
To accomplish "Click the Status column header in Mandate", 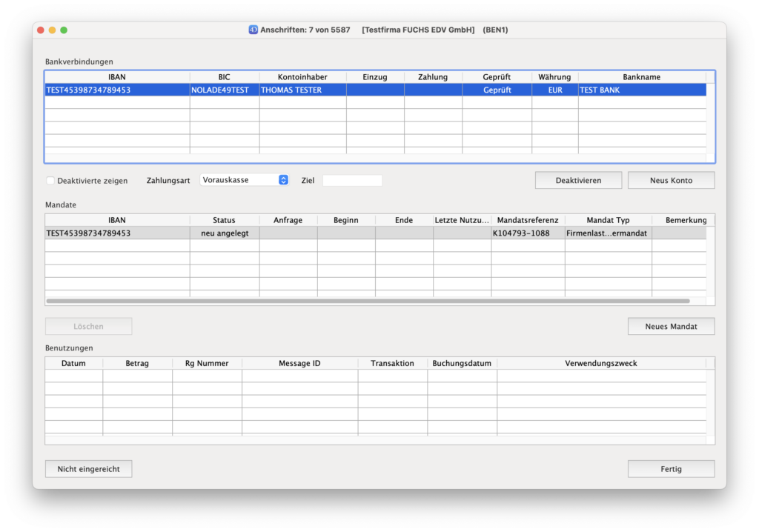I will (224, 220).
